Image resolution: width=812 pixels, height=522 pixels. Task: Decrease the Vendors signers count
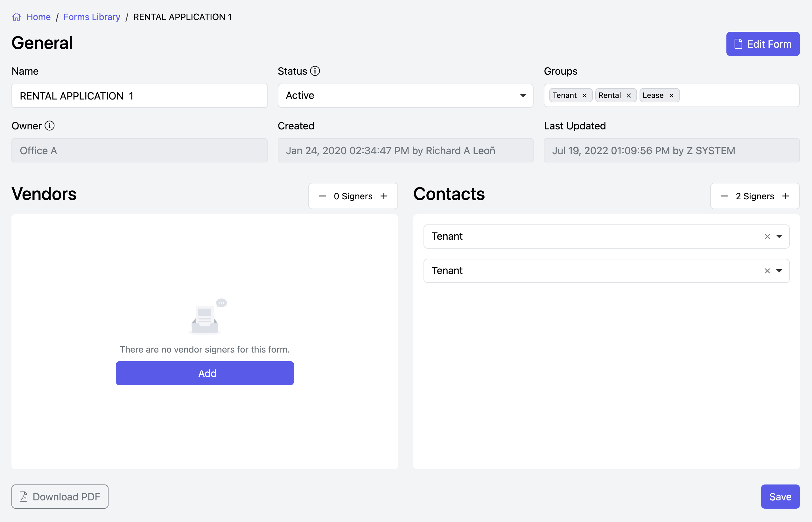322,196
